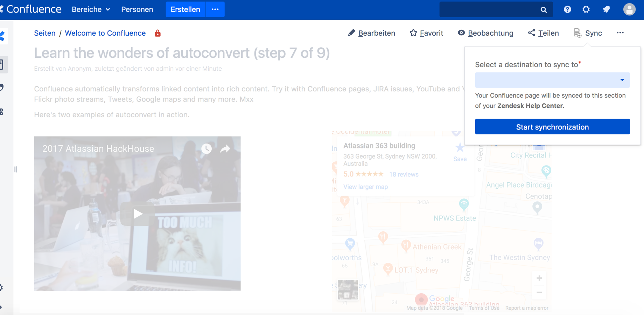Expand the sidebar with bottom chevron

coord(1,307)
